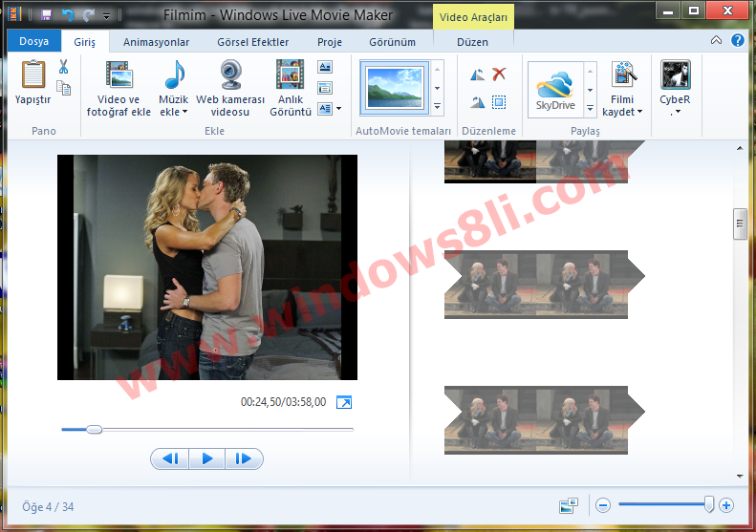Click the 00:24,50/03:58,00 time display
Viewport: 756px width, 532px height.
[284, 402]
